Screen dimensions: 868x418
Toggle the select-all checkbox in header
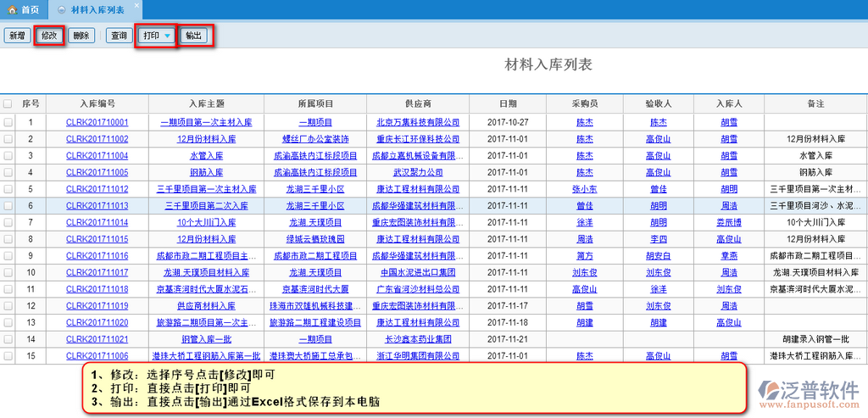click(8, 103)
